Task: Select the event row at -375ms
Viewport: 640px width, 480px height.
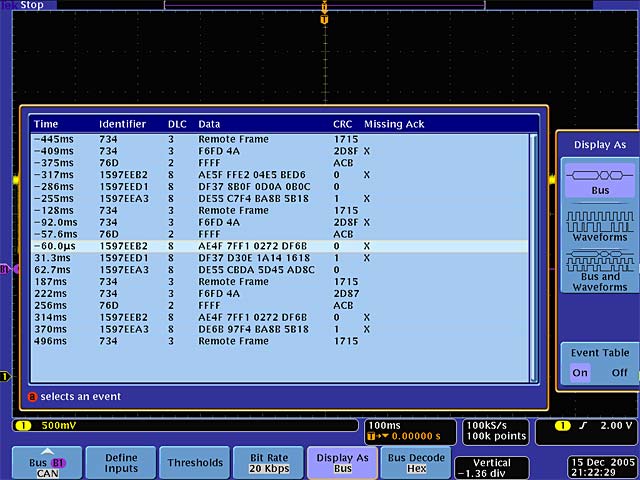Action: [x=280, y=163]
